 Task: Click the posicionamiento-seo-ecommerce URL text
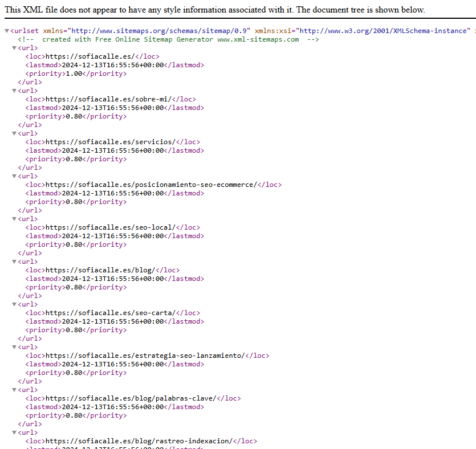click(151, 185)
